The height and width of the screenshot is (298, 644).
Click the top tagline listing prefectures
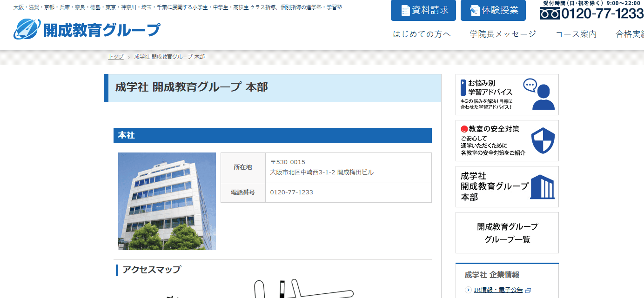[x=178, y=7]
